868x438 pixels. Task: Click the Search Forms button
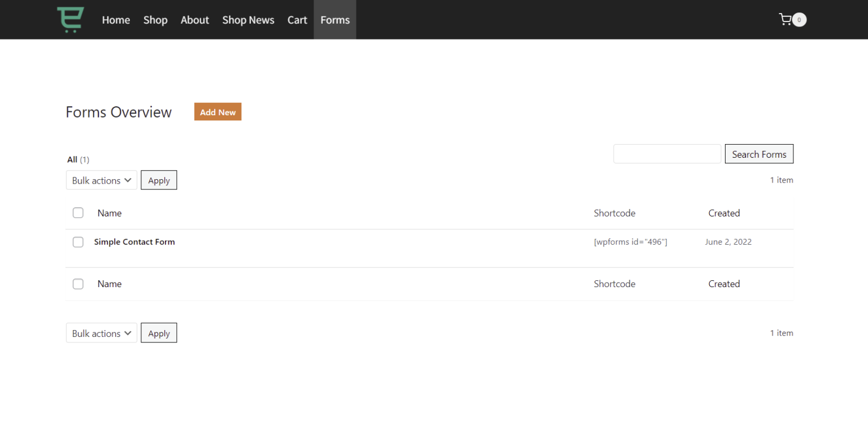759,154
